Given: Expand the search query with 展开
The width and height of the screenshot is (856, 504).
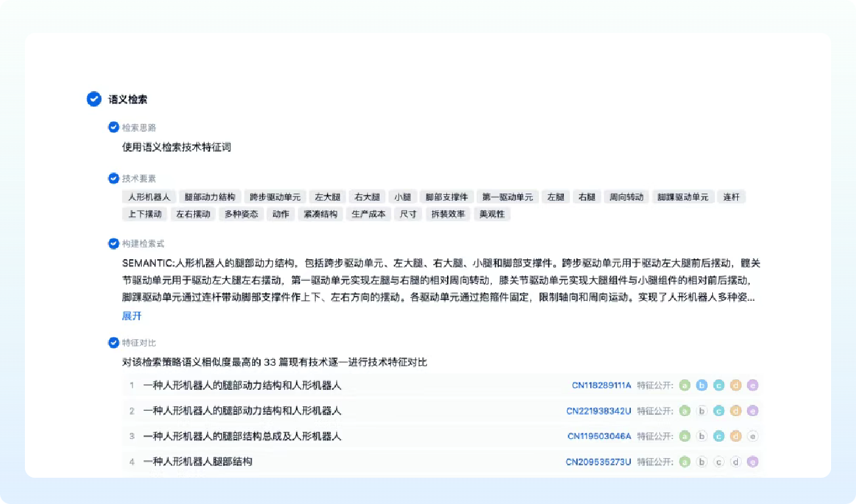Looking at the screenshot, I should pyautogui.click(x=131, y=316).
